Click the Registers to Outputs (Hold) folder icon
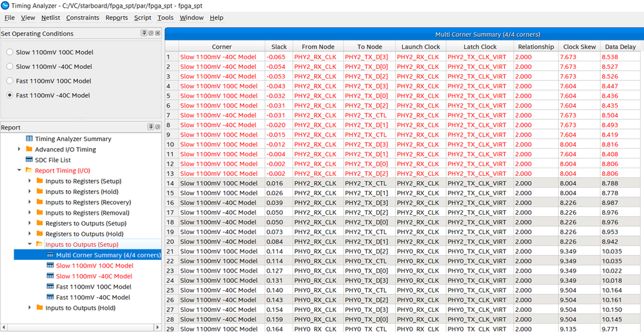Screen dimensions: 644x332 pos(40,234)
